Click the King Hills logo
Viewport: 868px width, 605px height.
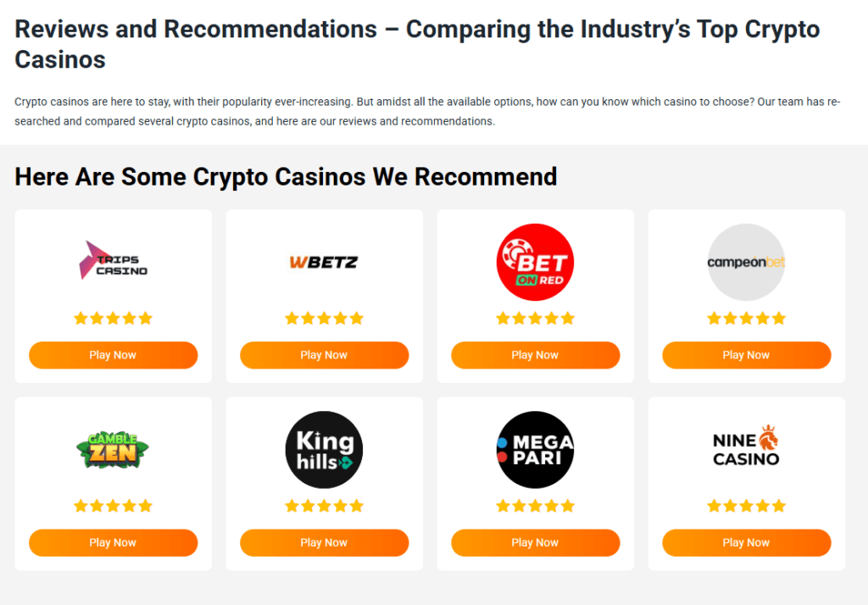tap(324, 450)
